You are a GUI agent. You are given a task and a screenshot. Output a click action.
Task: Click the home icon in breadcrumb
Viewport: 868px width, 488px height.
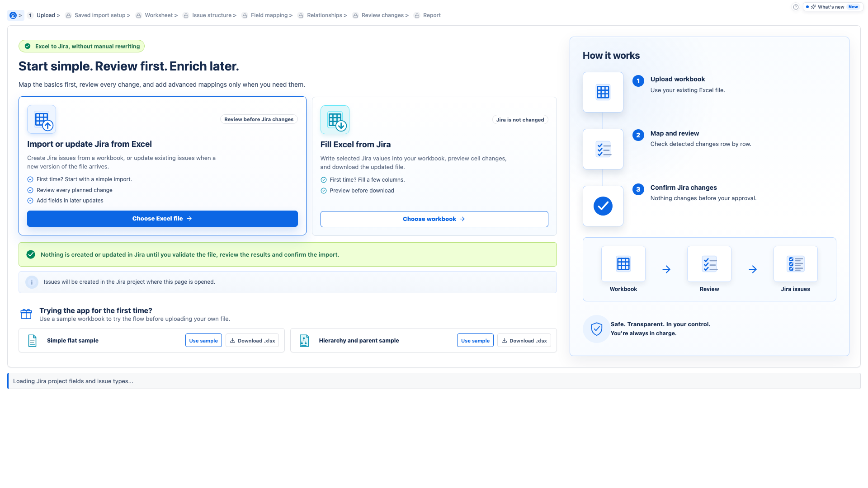(13, 15)
